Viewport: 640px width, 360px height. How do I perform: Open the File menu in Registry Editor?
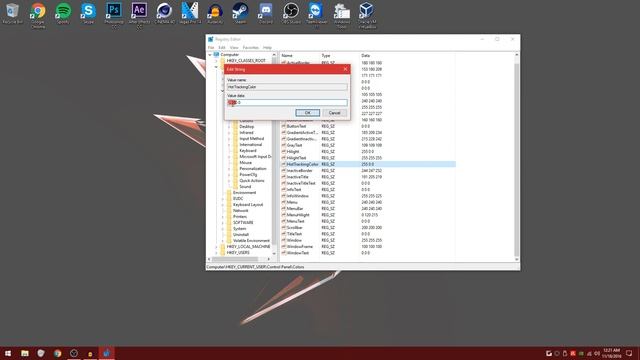tap(211, 48)
